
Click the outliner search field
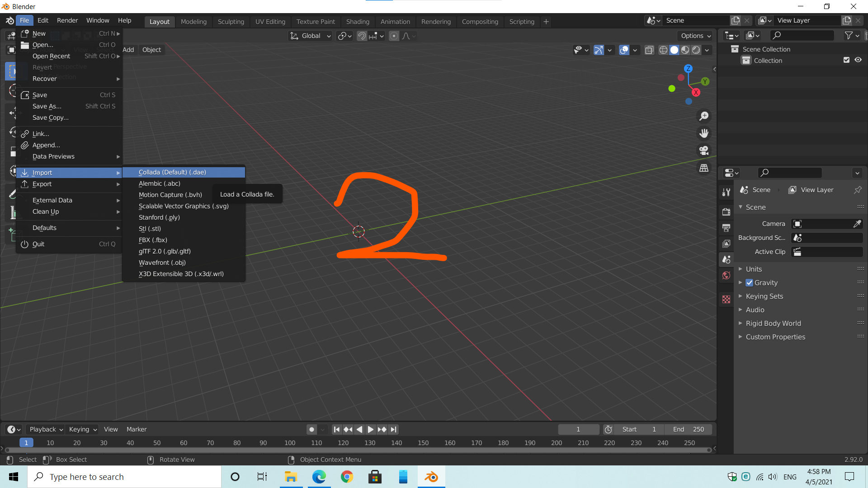pos(802,35)
